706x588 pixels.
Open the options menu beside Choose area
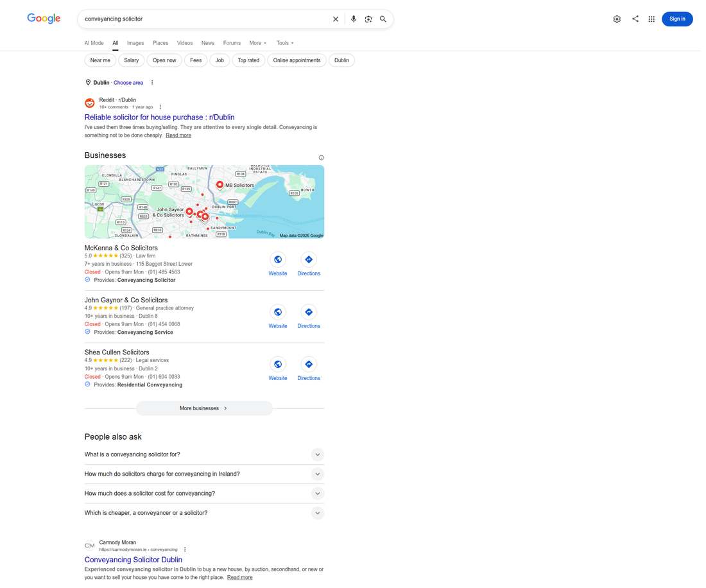[x=152, y=82]
